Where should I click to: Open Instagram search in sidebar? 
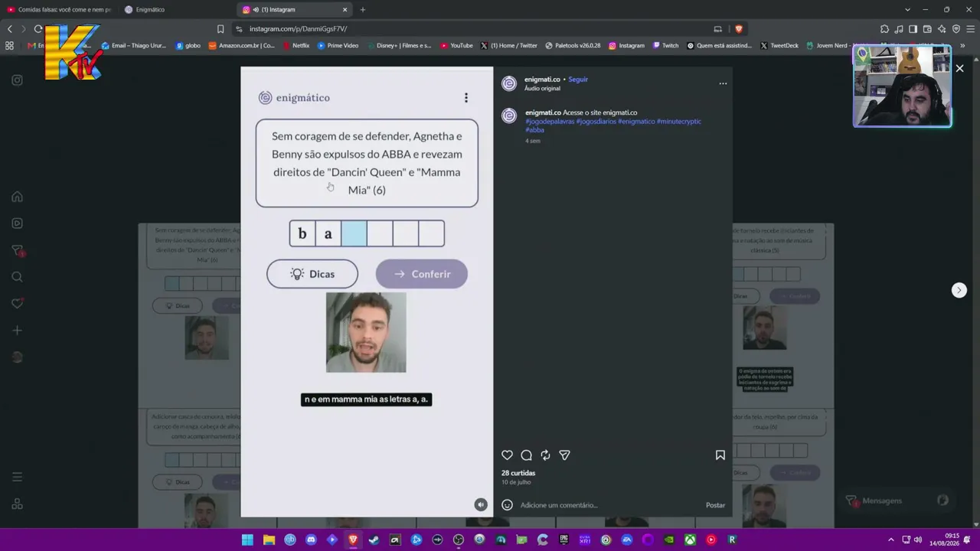tap(17, 277)
